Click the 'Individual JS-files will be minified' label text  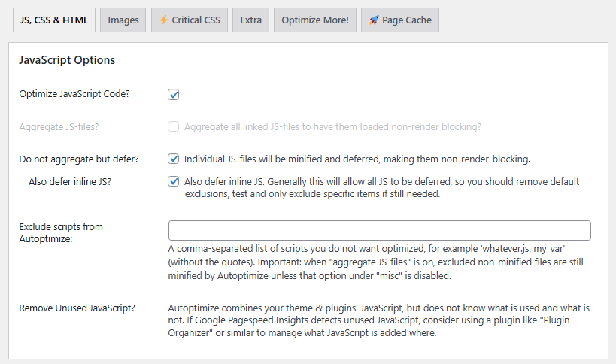[357, 159]
